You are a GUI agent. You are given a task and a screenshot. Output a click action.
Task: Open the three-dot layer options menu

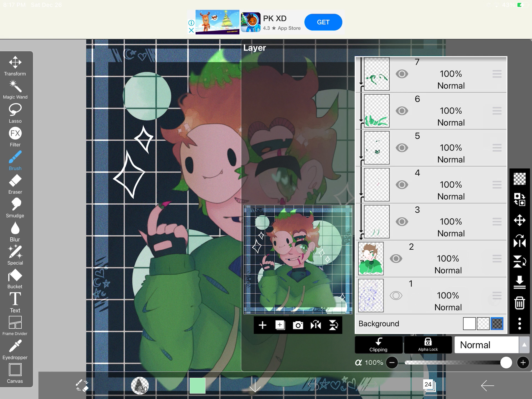520,324
